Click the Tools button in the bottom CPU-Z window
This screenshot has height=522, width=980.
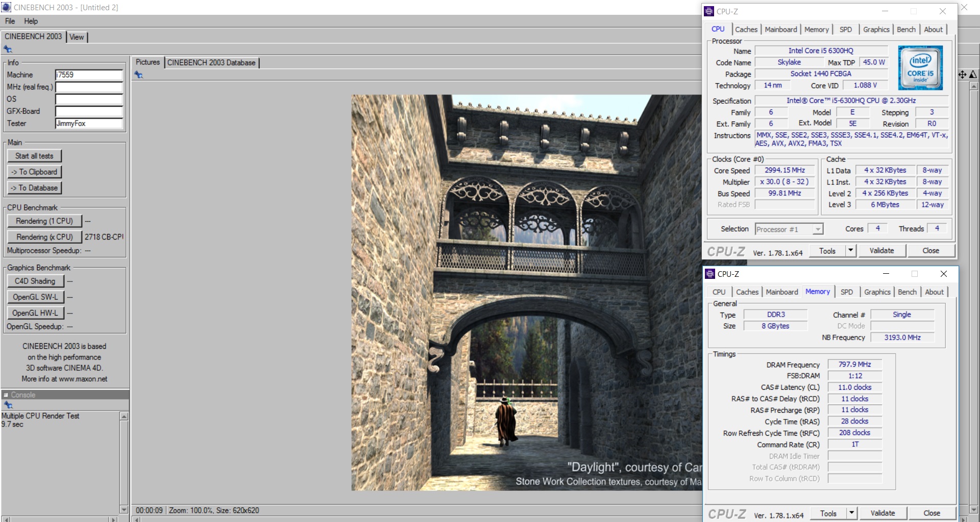828,513
